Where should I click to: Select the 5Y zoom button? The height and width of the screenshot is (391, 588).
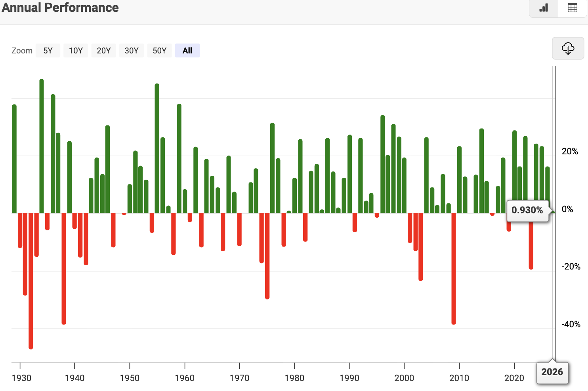[48, 50]
